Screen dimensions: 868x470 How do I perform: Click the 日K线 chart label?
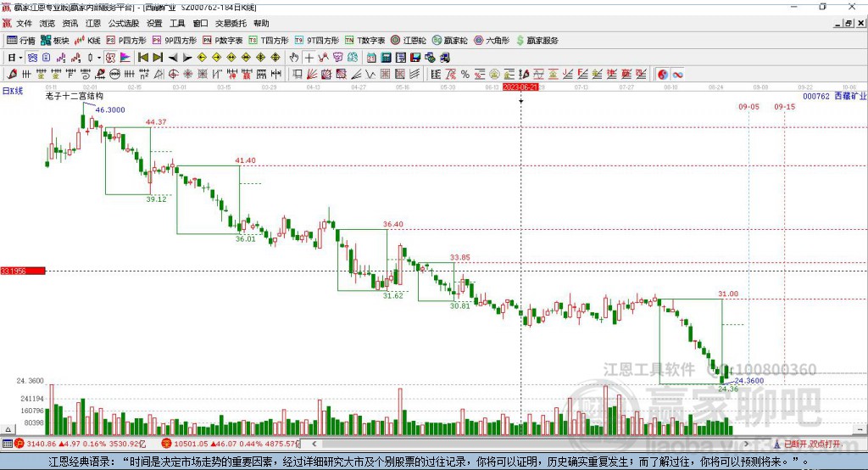tap(12, 91)
